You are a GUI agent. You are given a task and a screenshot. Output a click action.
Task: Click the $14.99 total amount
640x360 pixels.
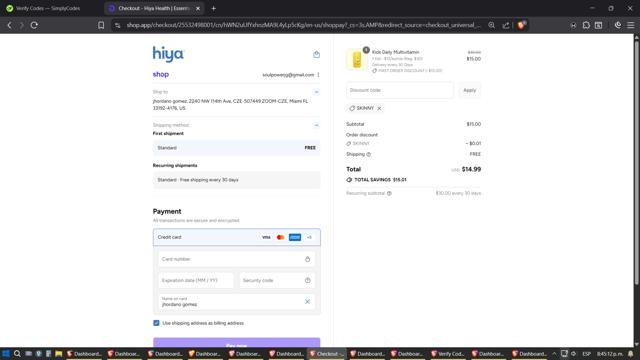[471, 169]
